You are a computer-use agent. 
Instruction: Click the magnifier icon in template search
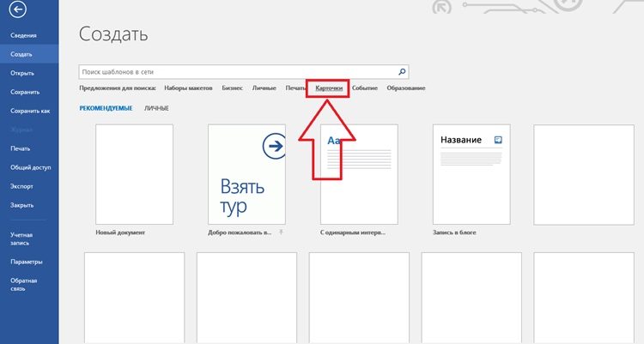(x=403, y=72)
